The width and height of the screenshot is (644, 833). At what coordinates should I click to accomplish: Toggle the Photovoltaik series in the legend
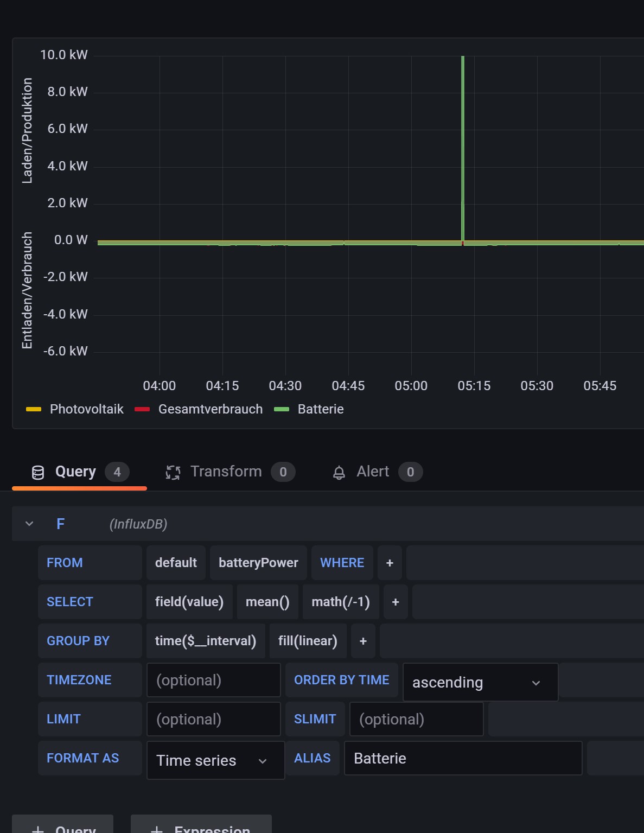[x=86, y=409]
